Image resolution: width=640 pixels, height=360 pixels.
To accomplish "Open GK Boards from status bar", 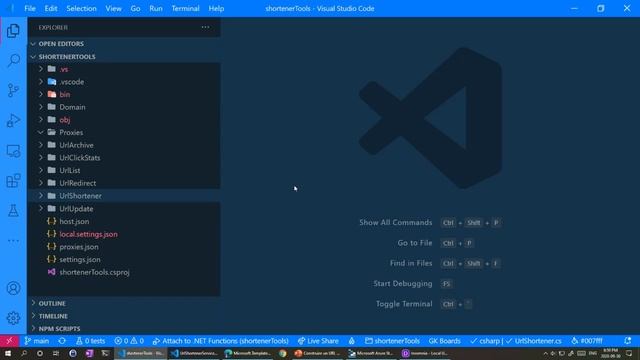I will click(444, 341).
